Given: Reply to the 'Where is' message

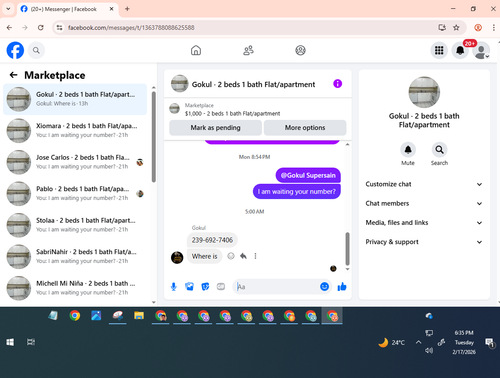Looking at the screenshot, I should (x=243, y=256).
